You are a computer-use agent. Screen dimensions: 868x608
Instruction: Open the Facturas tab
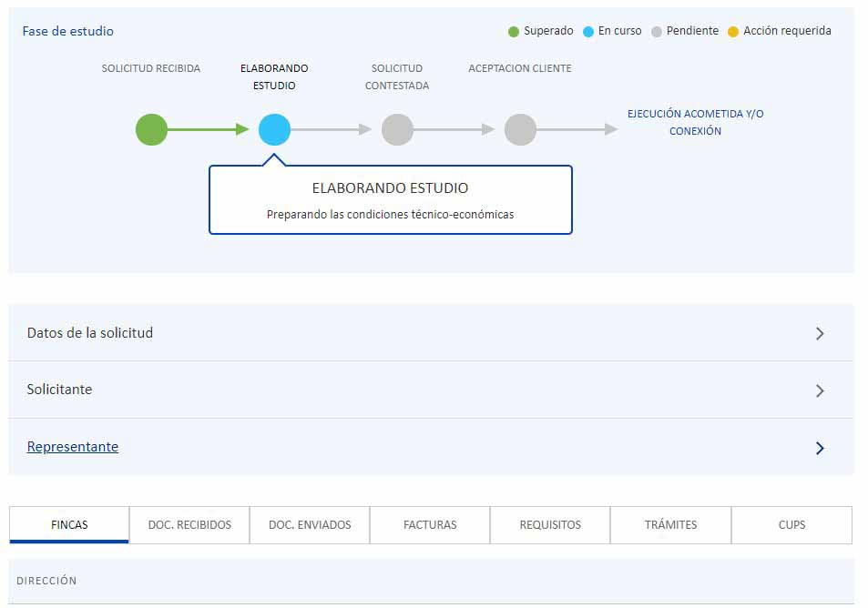(430, 525)
